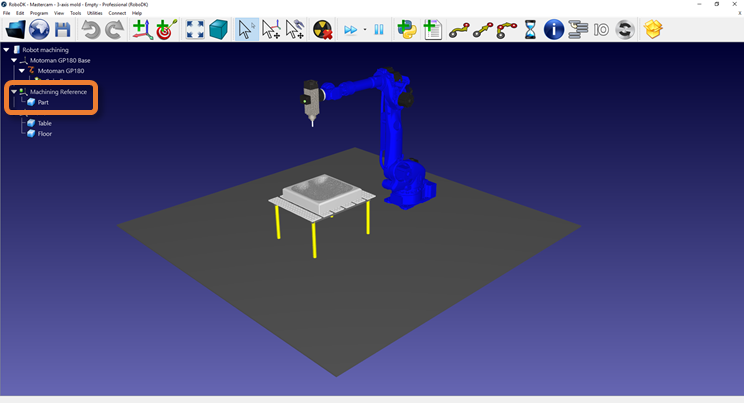Click the isometric view cube icon
Screen dimensions: 744x403
coord(218,30)
